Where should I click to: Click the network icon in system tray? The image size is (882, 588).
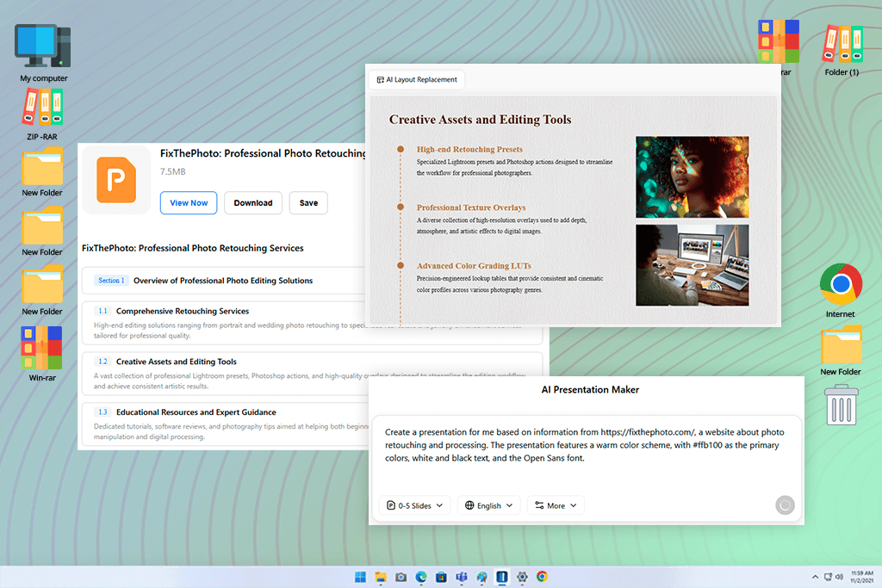(x=828, y=577)
